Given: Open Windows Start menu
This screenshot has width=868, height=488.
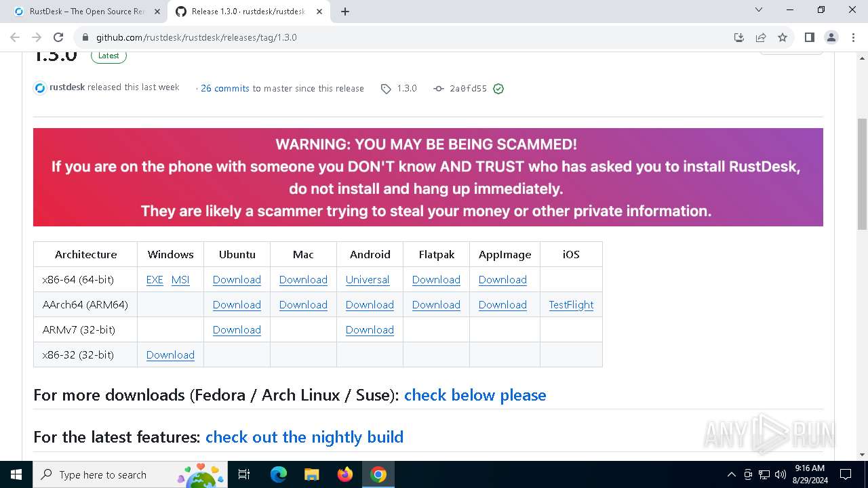Looking at the screenshot, I should (x=16, y=474).
